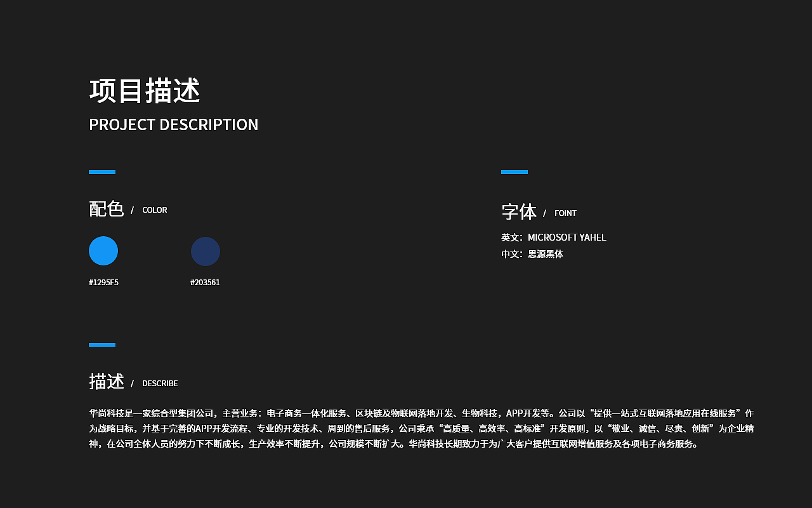The height and width of the screenshot is (508, 812).
Task: Select the '#203561' hex code text
Action: [205, 283]
